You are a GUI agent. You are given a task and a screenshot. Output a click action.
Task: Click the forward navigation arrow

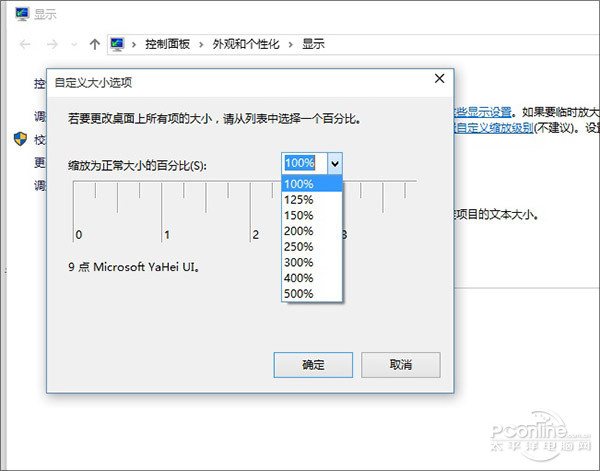(52, 44)
